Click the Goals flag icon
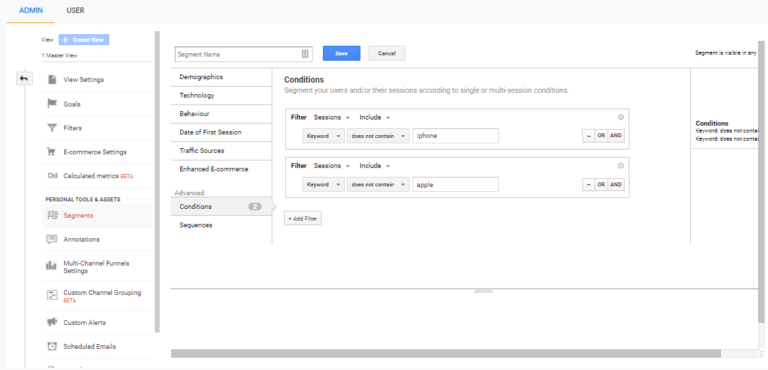 point(52,103)
